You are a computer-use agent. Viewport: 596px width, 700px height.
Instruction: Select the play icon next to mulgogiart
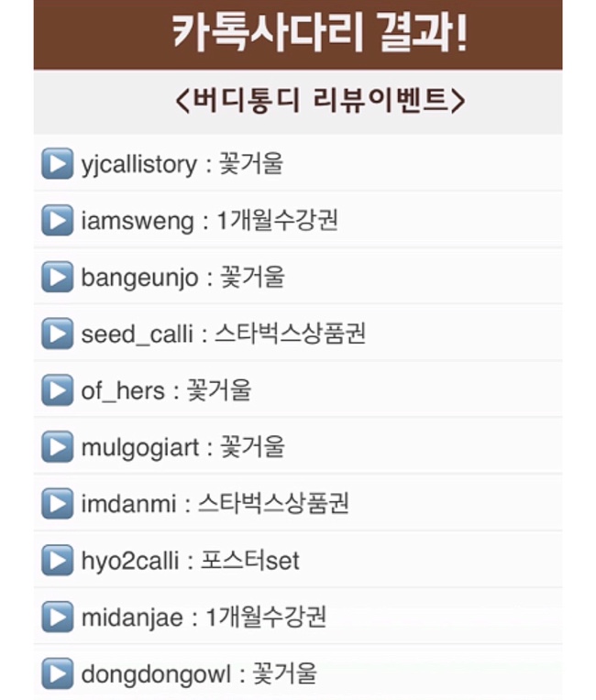point(57,447)
